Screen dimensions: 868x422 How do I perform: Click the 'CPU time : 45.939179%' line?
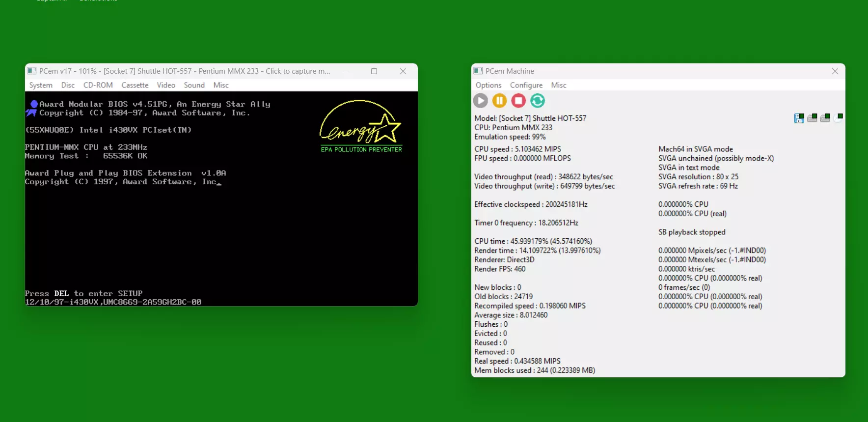point(533,241)
